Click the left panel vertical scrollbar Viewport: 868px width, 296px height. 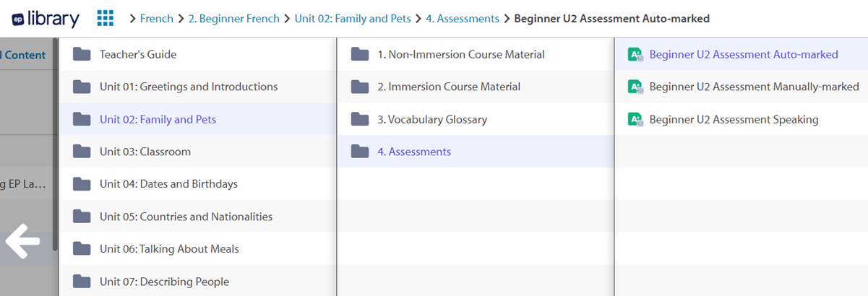[56, 144]
